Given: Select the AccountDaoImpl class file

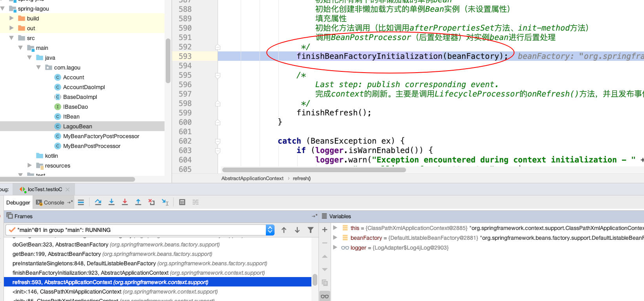Looking at the screenshot, I should click(84, 87).
